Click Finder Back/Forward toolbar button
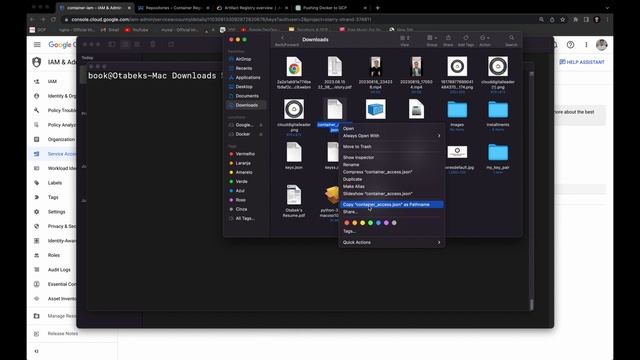Screen dimensions: 640x360 tap(287, 40)
